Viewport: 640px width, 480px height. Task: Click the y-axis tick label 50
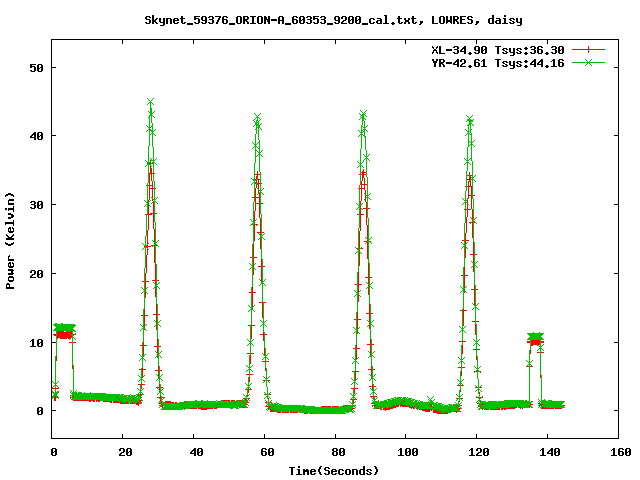click(36, 68)
